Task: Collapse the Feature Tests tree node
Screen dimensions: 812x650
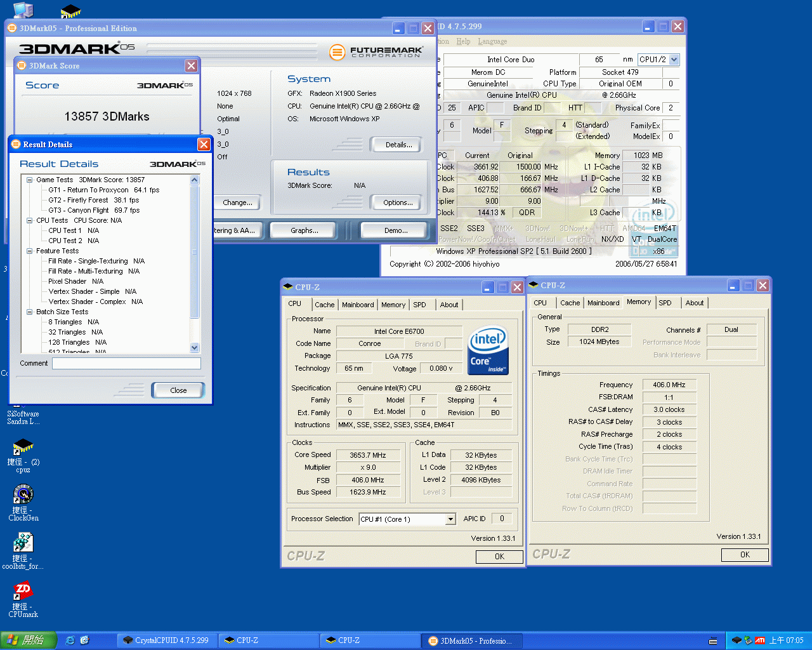Action: pyautogui.click(x=30, y=251)
